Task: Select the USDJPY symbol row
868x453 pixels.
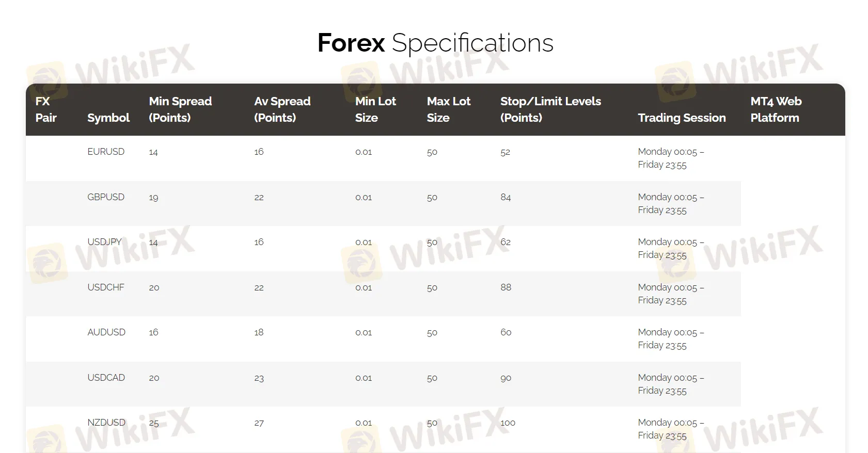Action: coord(105,242)
